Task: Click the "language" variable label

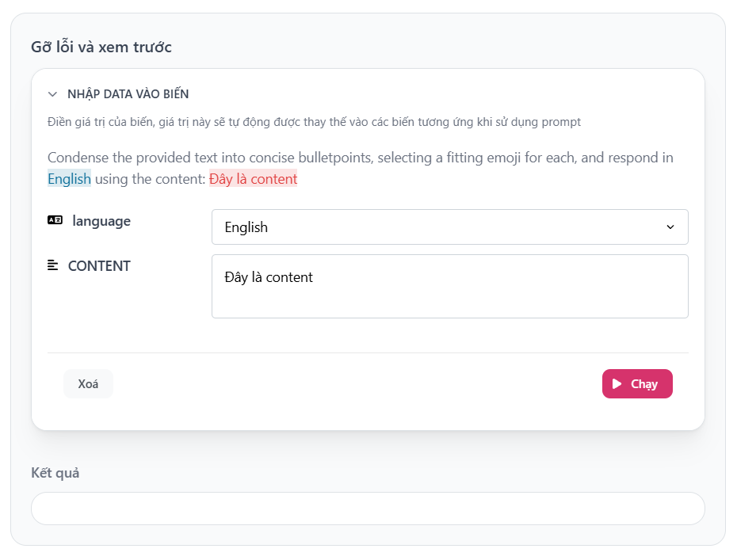Action: (x=101, y=221)
